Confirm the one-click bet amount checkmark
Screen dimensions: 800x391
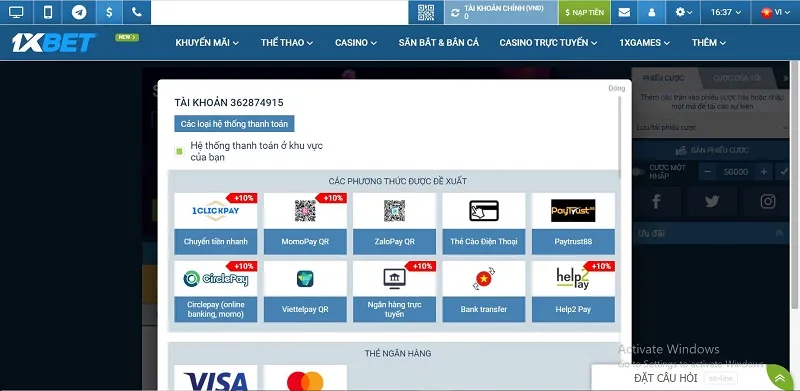click(x=784, y=172)
